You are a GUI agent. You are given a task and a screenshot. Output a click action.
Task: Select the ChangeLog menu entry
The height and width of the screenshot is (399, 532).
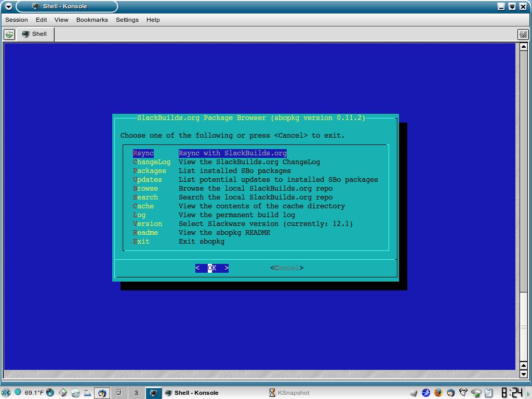coord(151,162)
